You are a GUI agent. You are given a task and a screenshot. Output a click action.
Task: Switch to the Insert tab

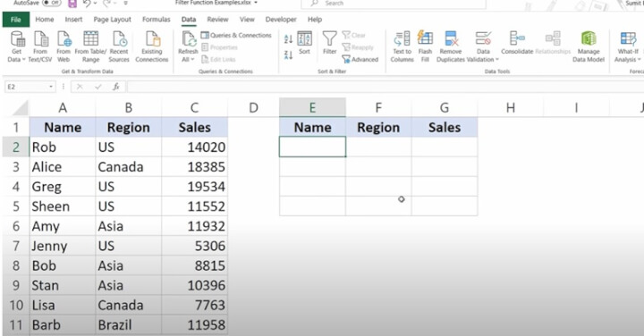[x=73, y=20]
